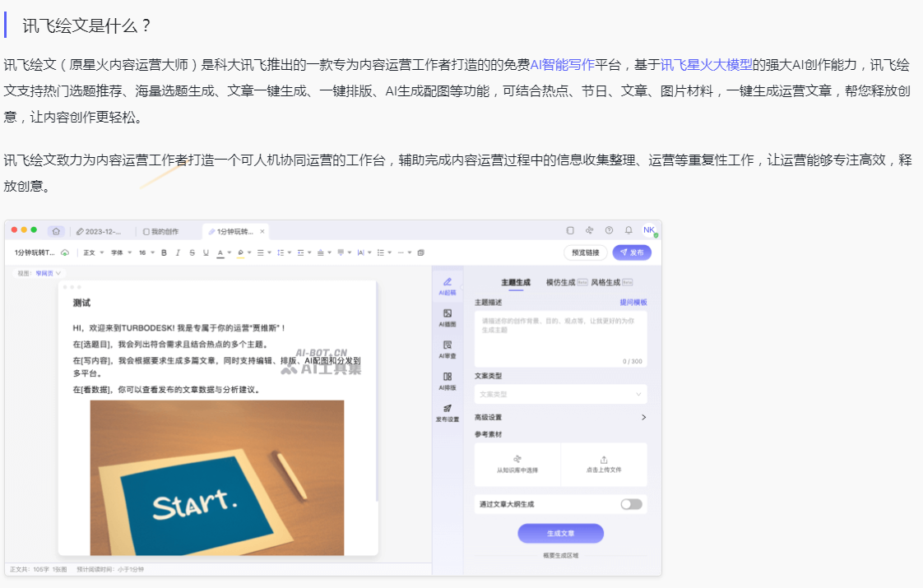Open the help question mark icon
This screenshot has width=923, height=588.
pyautogui.click(x=610, y=231)
